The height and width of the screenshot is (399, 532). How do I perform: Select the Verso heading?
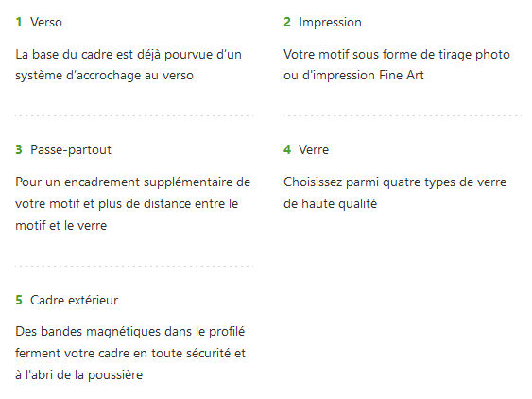(46, 23)
